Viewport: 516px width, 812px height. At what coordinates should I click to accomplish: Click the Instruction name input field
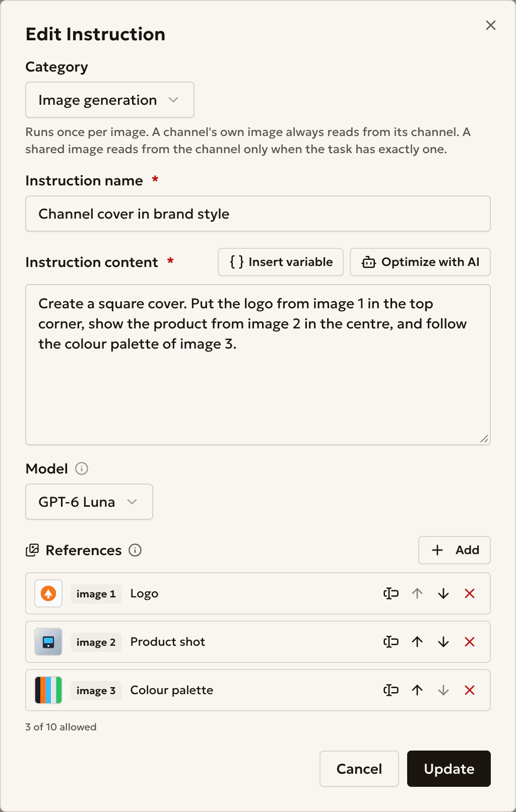(x=258, y=214)
